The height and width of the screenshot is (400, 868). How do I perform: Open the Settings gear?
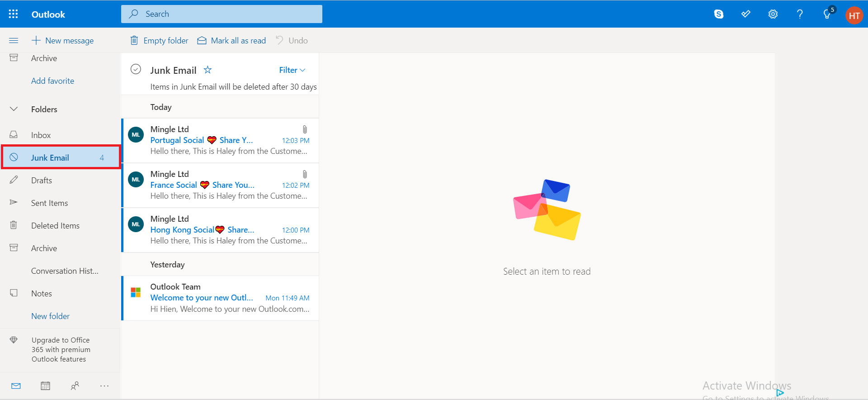(x=773, y=14)
